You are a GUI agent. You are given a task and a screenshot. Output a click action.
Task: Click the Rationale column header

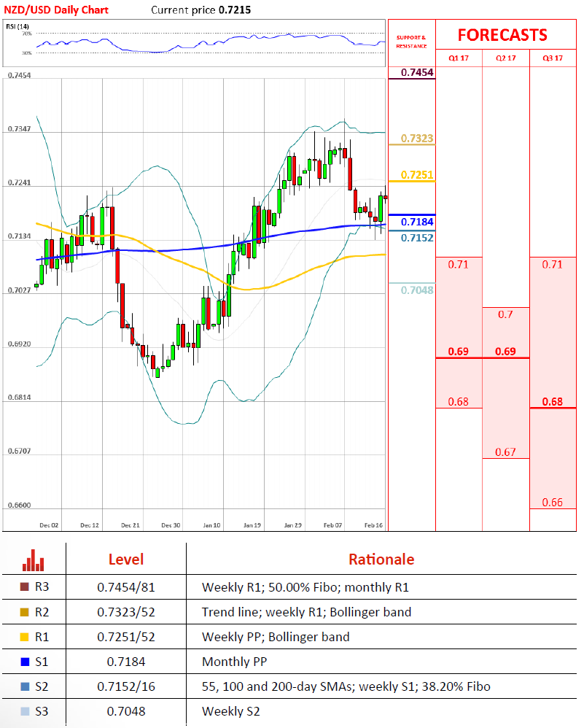pos(381,559)
